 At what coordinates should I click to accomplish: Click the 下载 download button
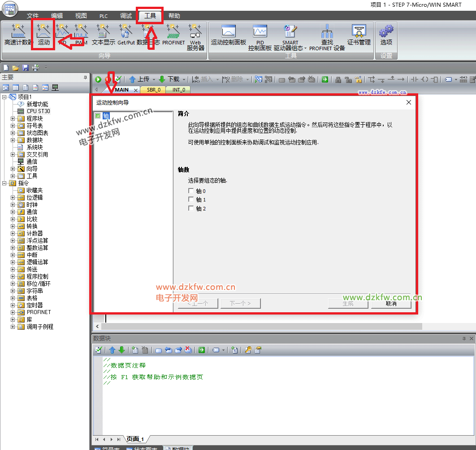(x=169, y=79)
